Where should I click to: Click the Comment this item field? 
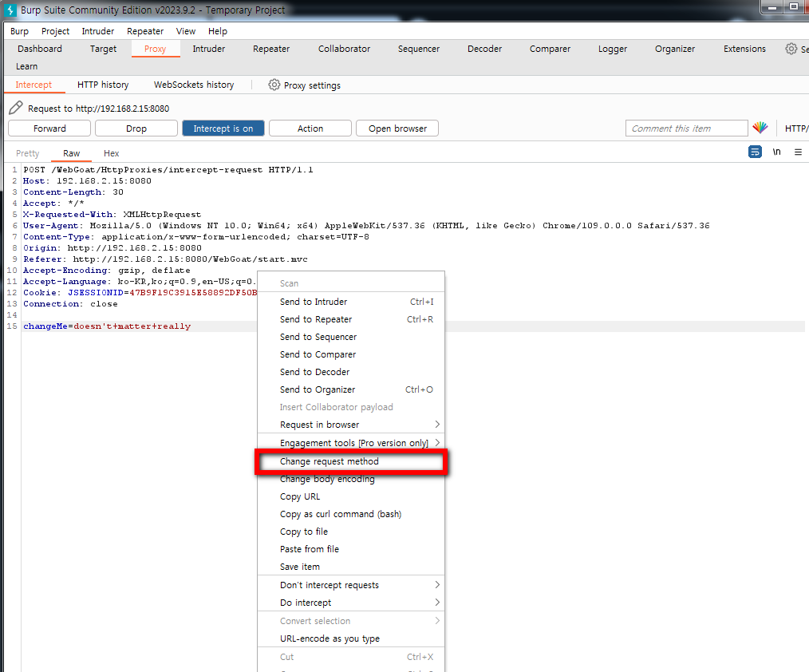686,128
